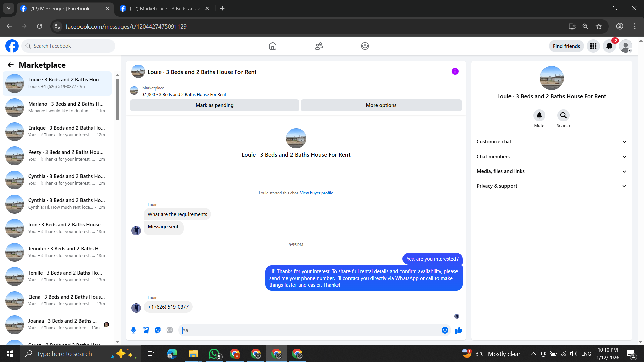Bookmark this page with the star icon
The image size is (644, 362).
pos(599,26)
